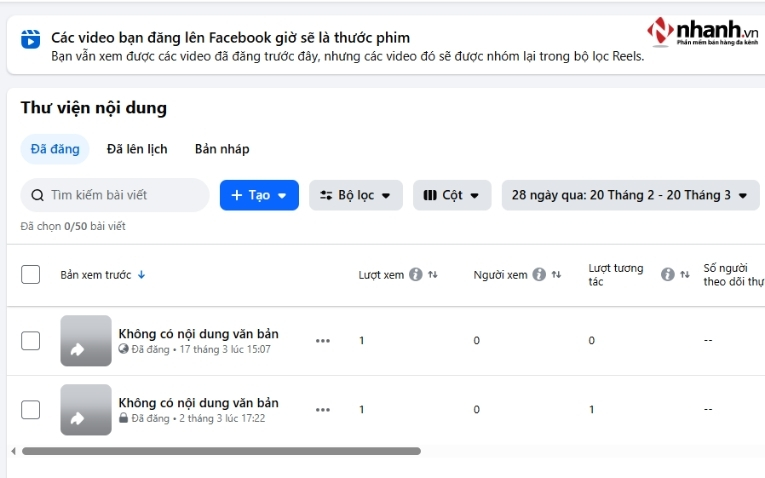The height and width of the screenshot is (478, 765).
Task: Sort by Lượt tương tác arrows icon
Action: pyautogui.click(x=685, y=275)
